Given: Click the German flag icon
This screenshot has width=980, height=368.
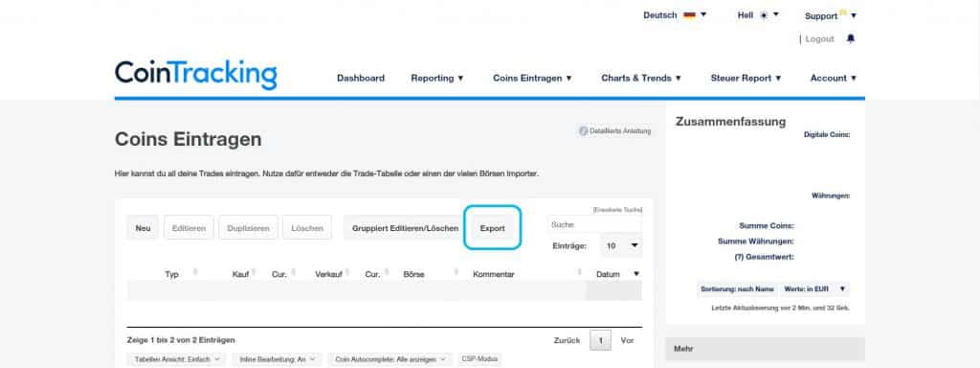Looking at the screenshot, I should tap(689, 15).
